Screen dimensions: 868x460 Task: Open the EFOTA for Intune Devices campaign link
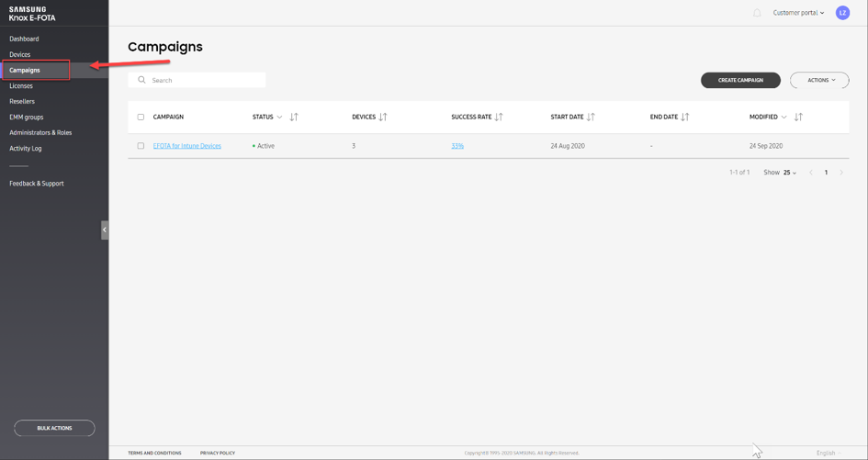pyautogui.click(x=187, y=146)
